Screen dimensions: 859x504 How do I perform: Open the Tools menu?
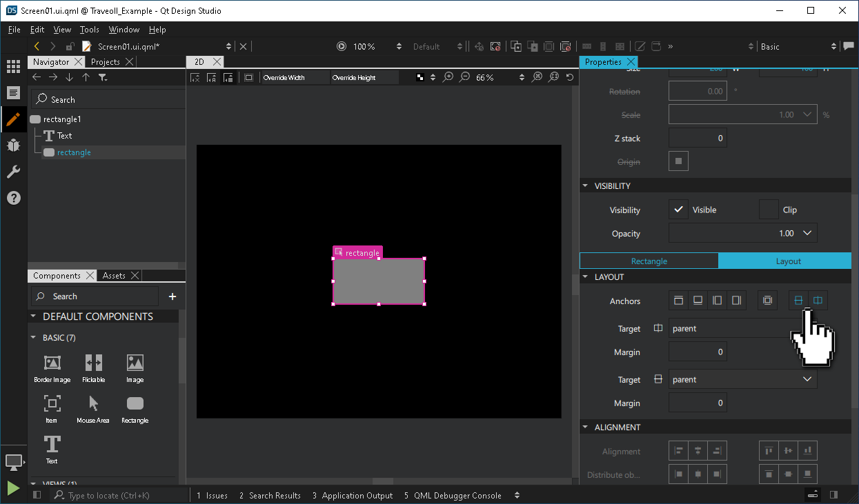click(x=89, y=30)
